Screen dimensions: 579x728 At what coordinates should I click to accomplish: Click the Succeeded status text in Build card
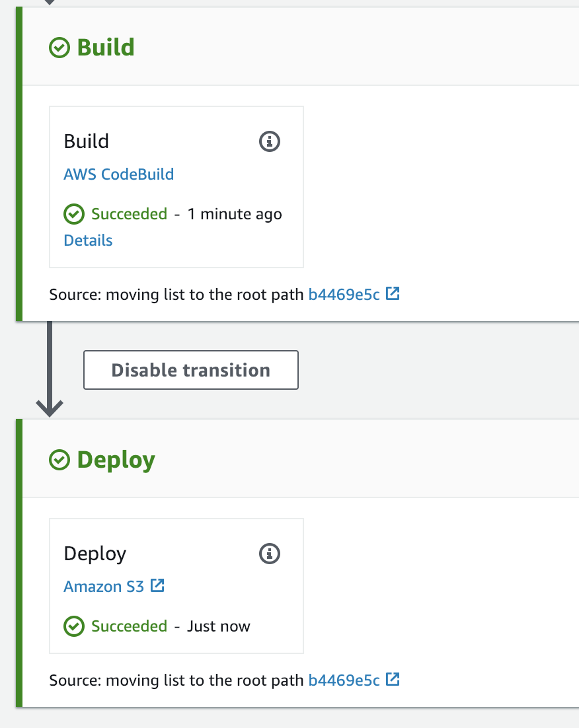point(129,214)
